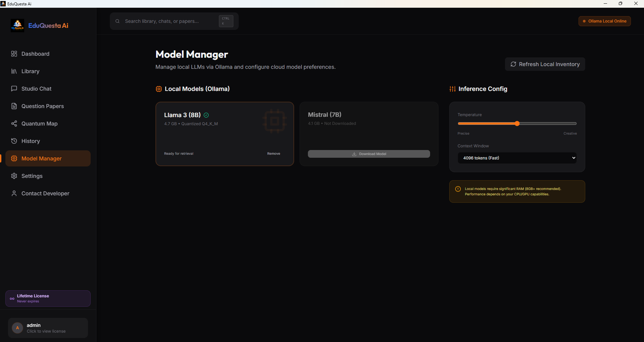Remove the Llama 3 model

coord(273,153)
